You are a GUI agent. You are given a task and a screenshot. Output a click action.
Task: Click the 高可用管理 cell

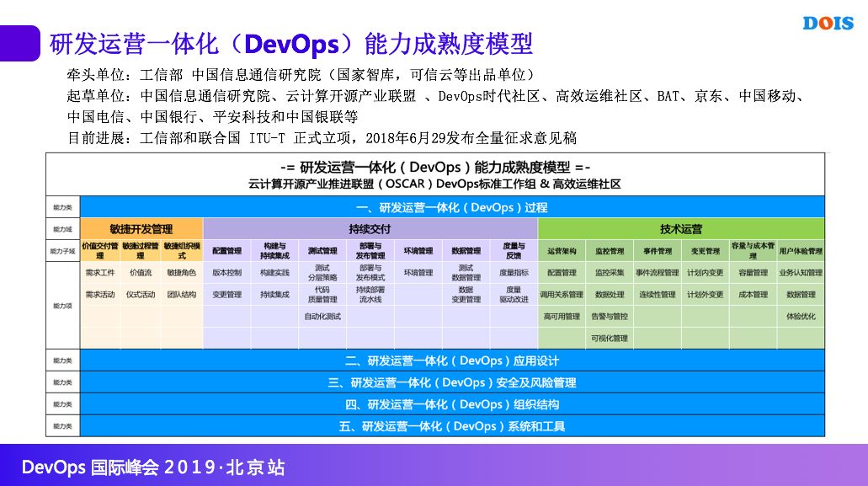click(562, 316)
